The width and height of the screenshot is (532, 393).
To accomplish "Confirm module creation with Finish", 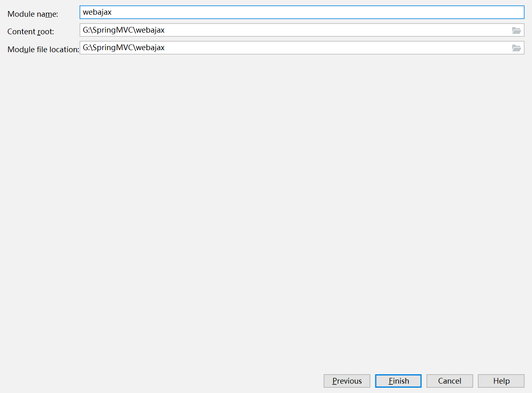I will pos(398,381).
